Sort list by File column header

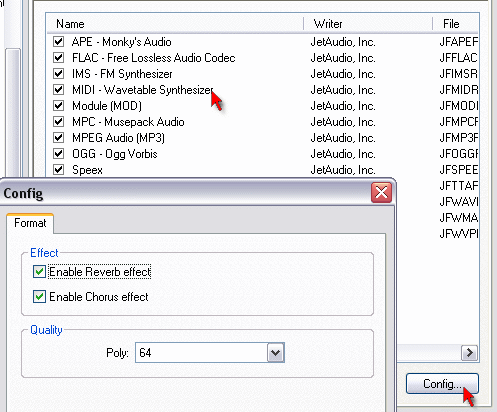point(456,24)
